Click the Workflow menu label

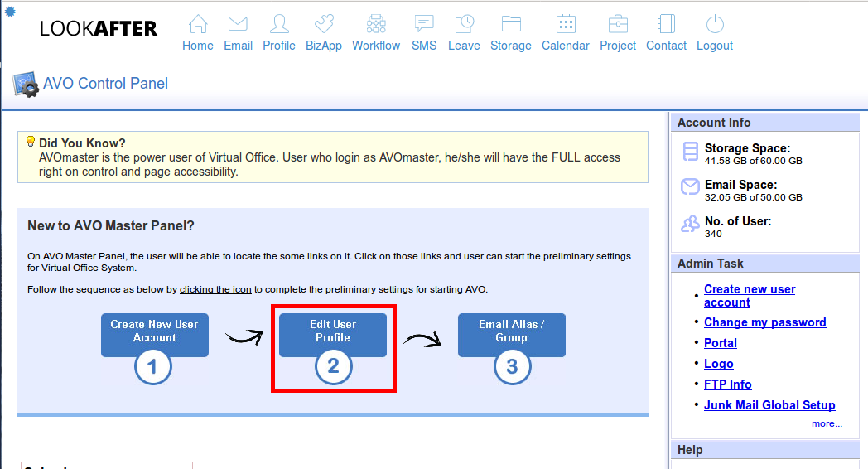tap(376, 46)
